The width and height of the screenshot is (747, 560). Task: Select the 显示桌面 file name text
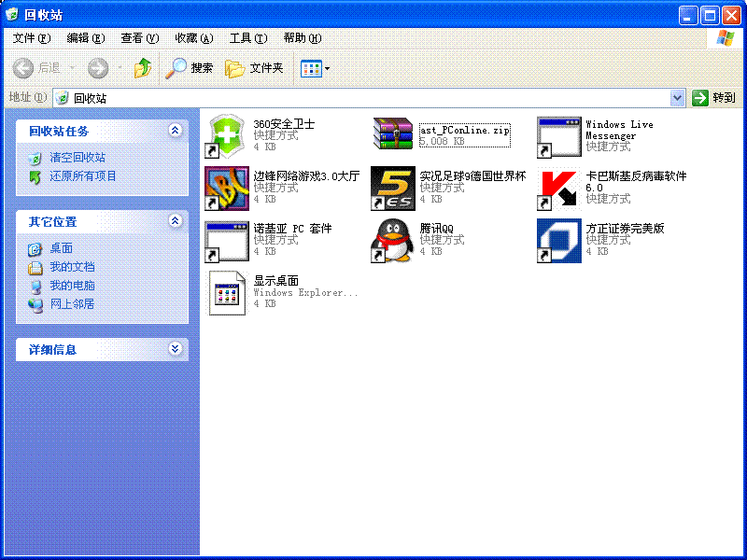coord(275,281)
